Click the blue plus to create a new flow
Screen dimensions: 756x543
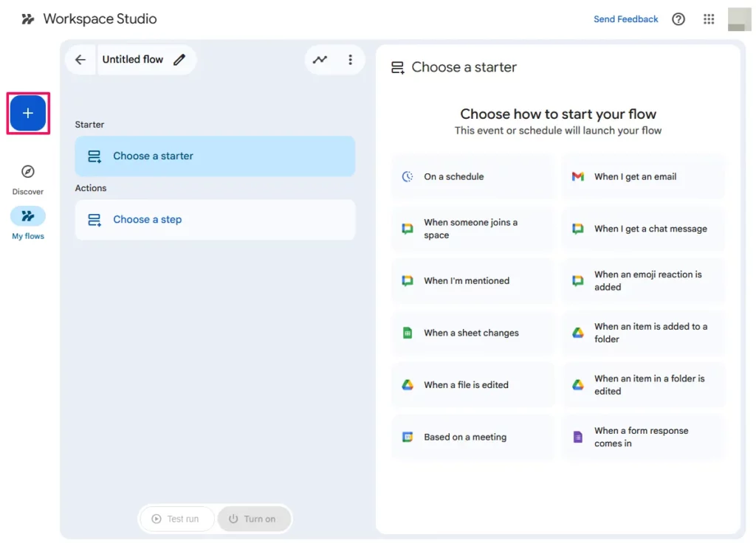(x=27, y=113)
